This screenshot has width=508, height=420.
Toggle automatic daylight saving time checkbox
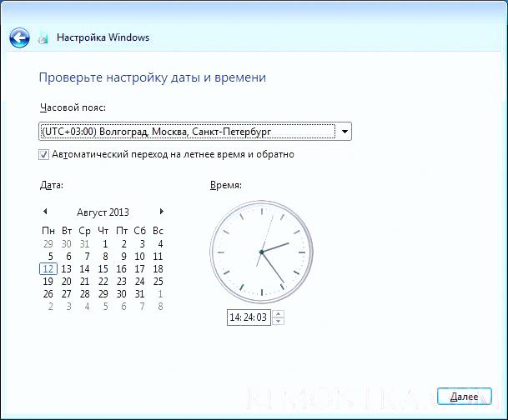43,154
